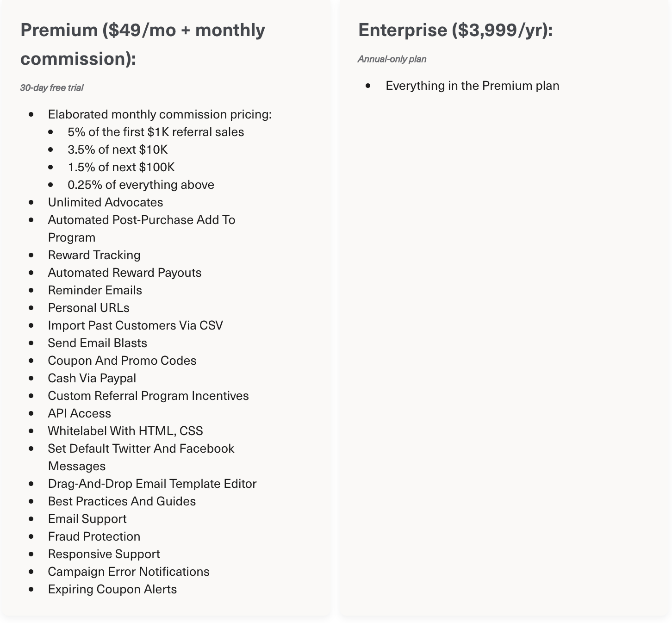The width and height of the screenshot is (672, 623).
Task: Click the Enterprise plan heading
Action: point(455,30)
